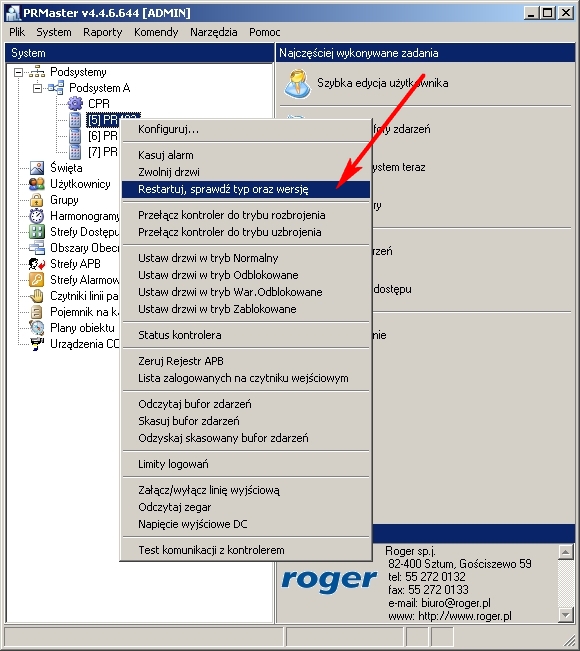Select the Święta tree item

pos(66,168)
